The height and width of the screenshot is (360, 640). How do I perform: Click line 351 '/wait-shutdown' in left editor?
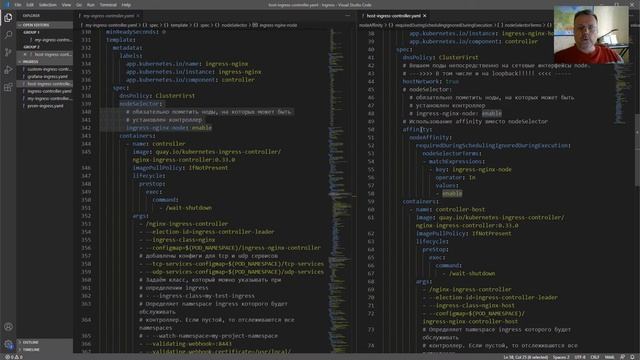point(189,208)
